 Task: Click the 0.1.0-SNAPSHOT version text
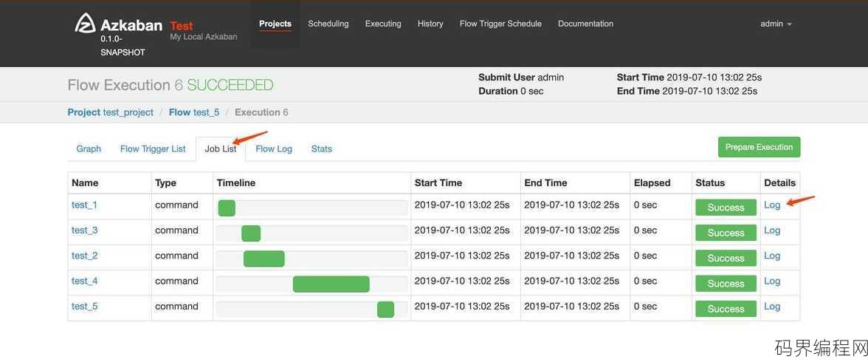click(123, 46)
